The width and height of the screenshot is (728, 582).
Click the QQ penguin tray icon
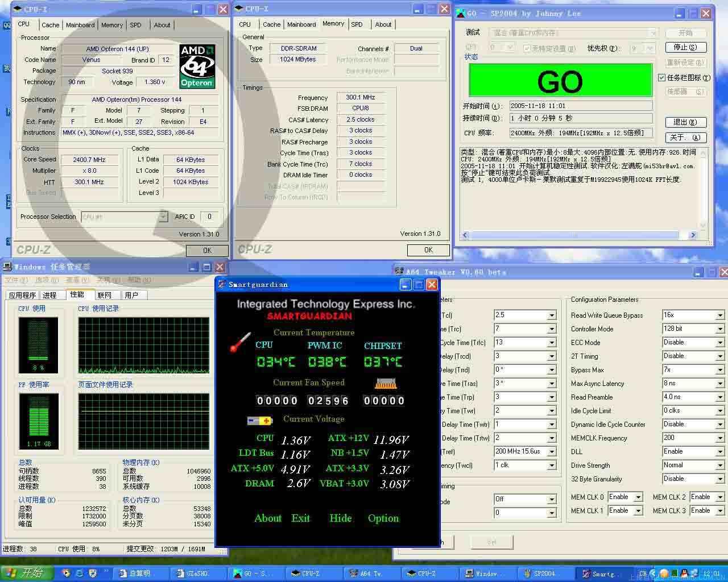click(x=684, y=573)
